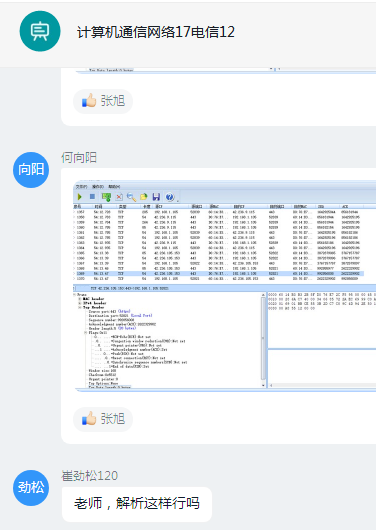Select the highlighted packet row in the list
This screenshot has width=376, height=530.
(x=219, y=273)
